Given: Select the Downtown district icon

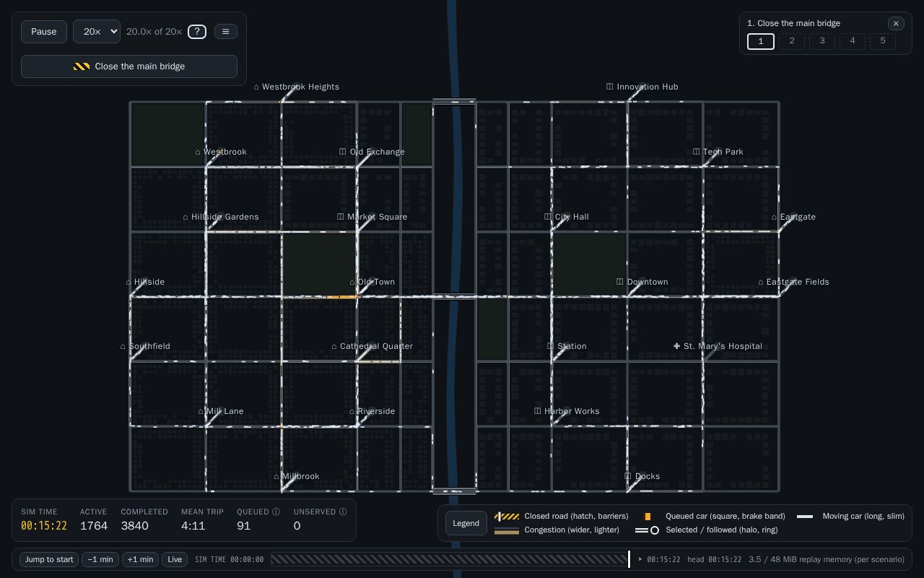Looking at the screenshot, I should pos(619,282).
